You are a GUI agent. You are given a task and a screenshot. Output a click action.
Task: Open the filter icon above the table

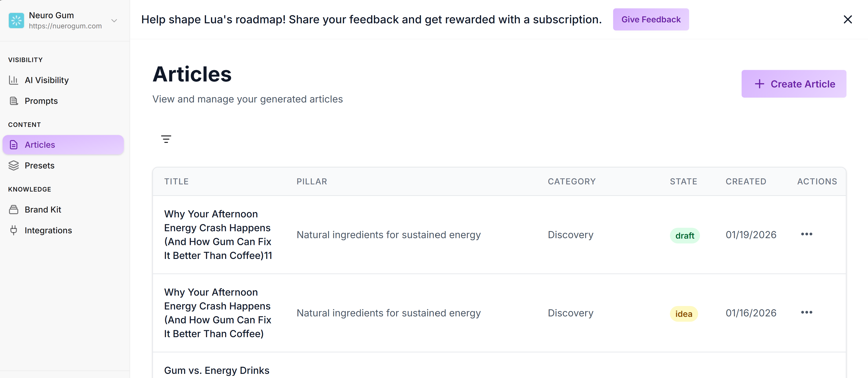click(166, 139)
